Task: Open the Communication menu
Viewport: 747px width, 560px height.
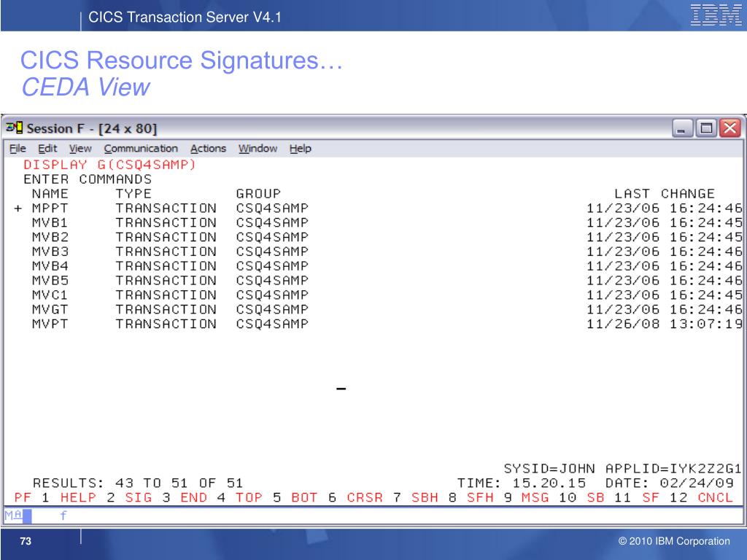Action: coord(141,149)
